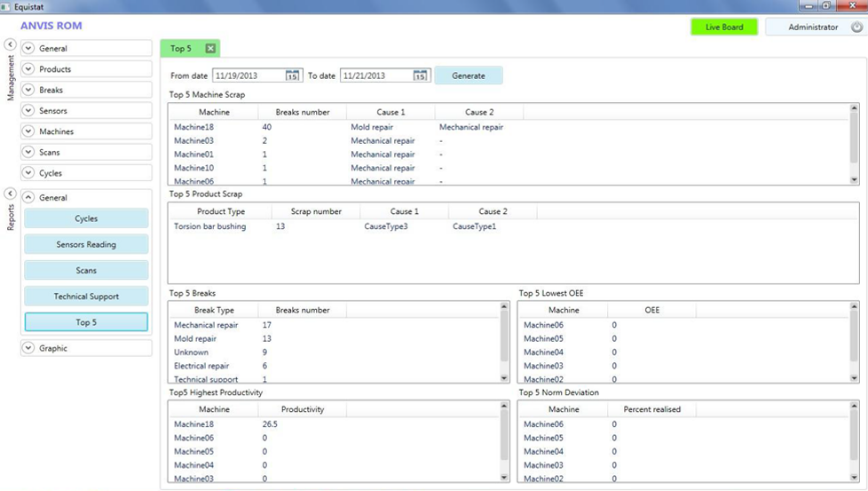Click the Break Type column header
Viewport: 868px width, 491px height.
[x=214, y=310]
